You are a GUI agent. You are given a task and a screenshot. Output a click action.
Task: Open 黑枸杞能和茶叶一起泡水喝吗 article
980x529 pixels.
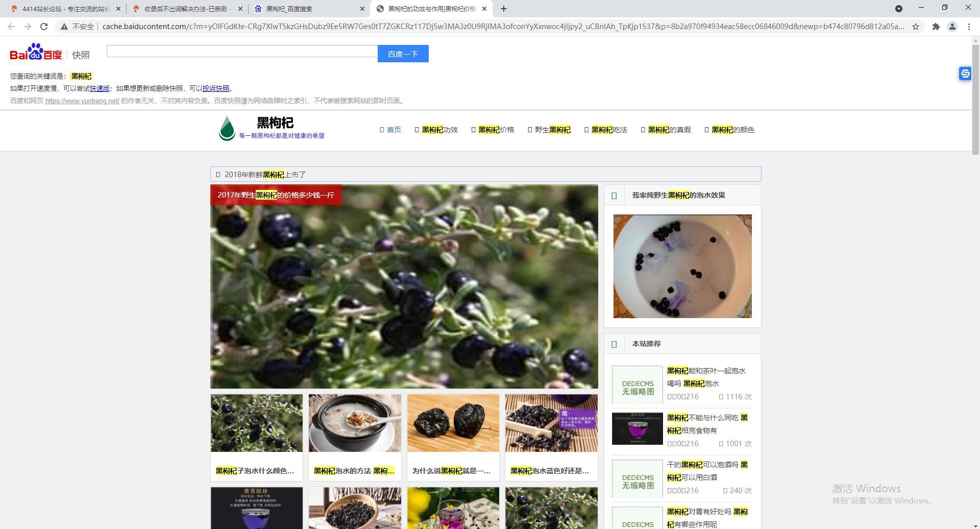[706, 377]
